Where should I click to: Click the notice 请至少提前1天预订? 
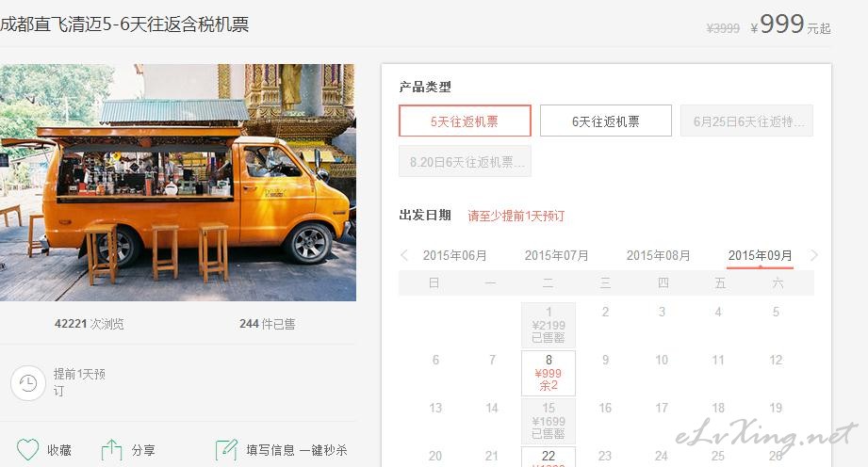tap(516, 216)
